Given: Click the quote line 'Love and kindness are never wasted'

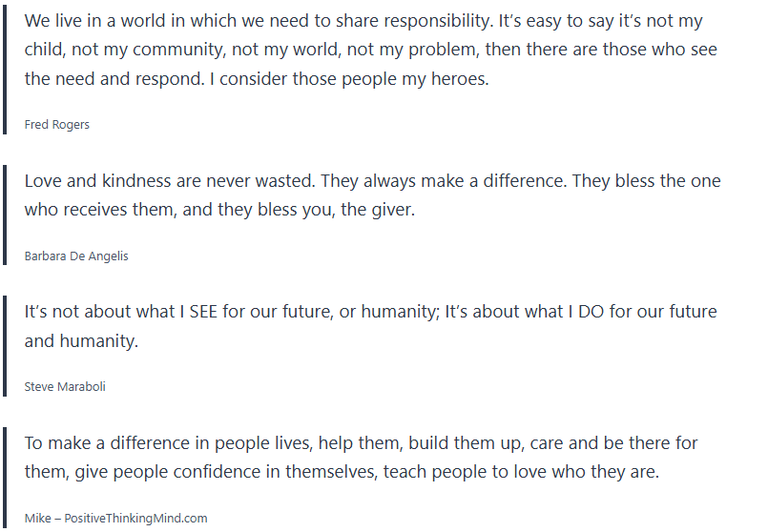Looking at the screenshot, I should pos(372,181).
